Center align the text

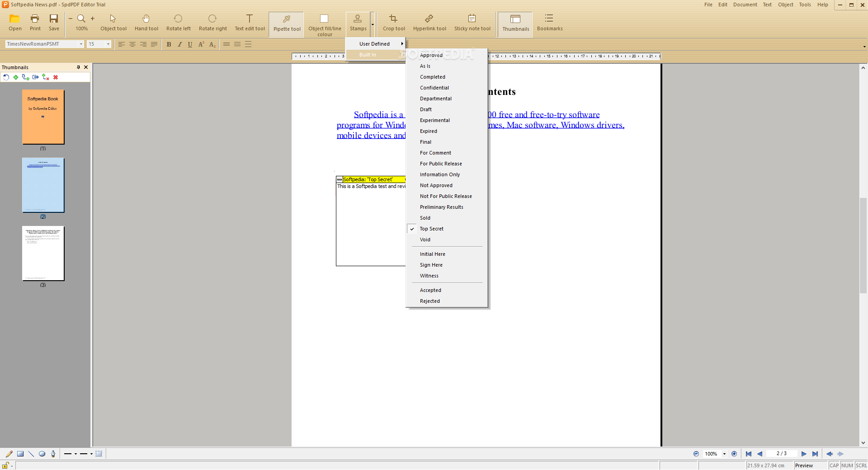coord(132,44)
